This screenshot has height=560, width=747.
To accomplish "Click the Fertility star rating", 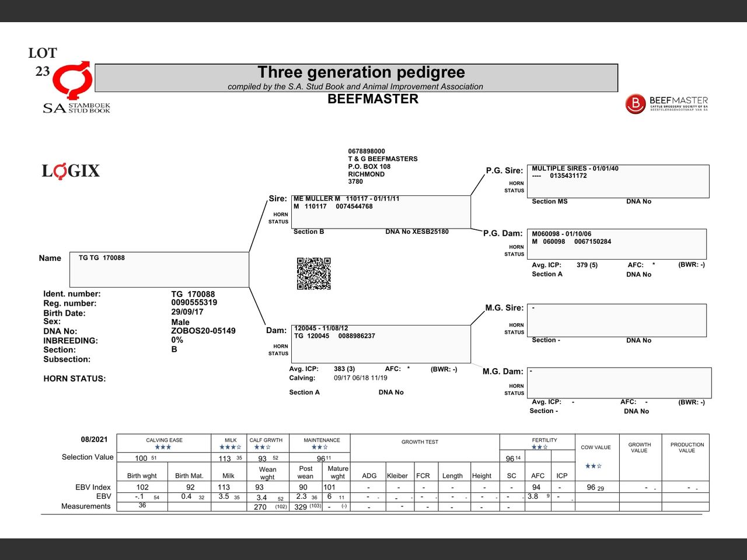I will tap(539, 447).
